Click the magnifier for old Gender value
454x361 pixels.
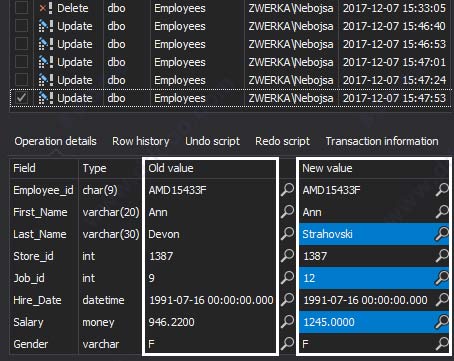287,344
